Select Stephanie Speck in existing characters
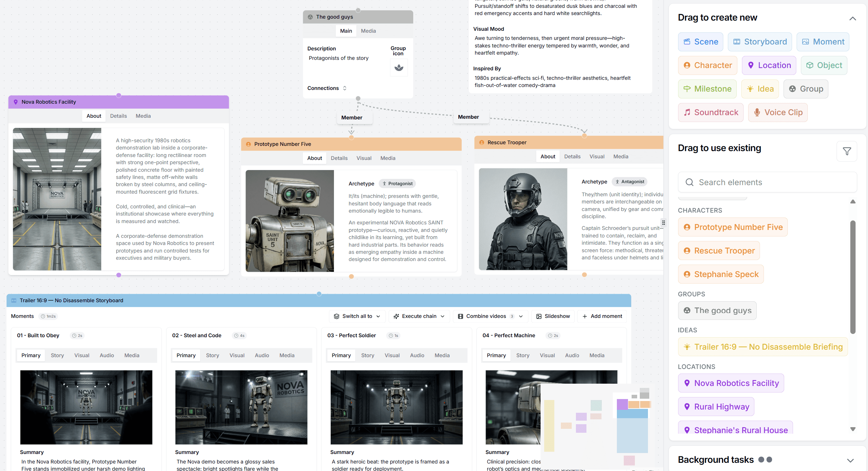This screenshot has height=471, width=868. [x=721, y=274]
